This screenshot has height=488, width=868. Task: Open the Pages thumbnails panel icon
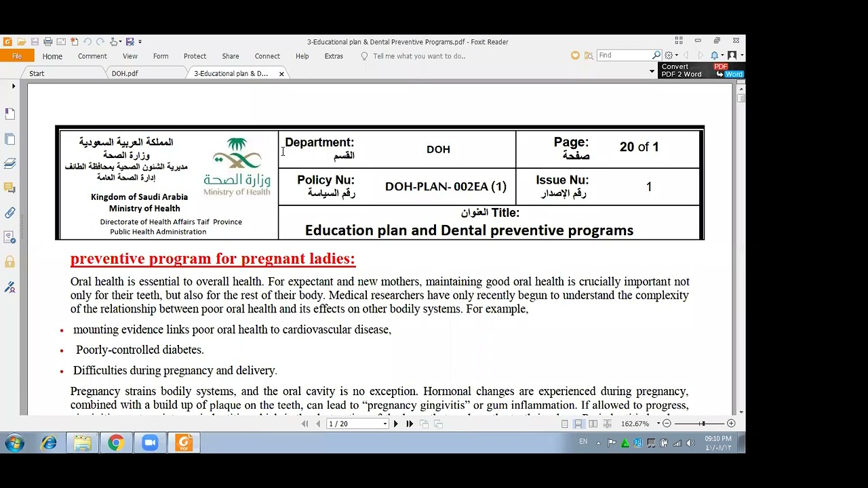point(10,139)
